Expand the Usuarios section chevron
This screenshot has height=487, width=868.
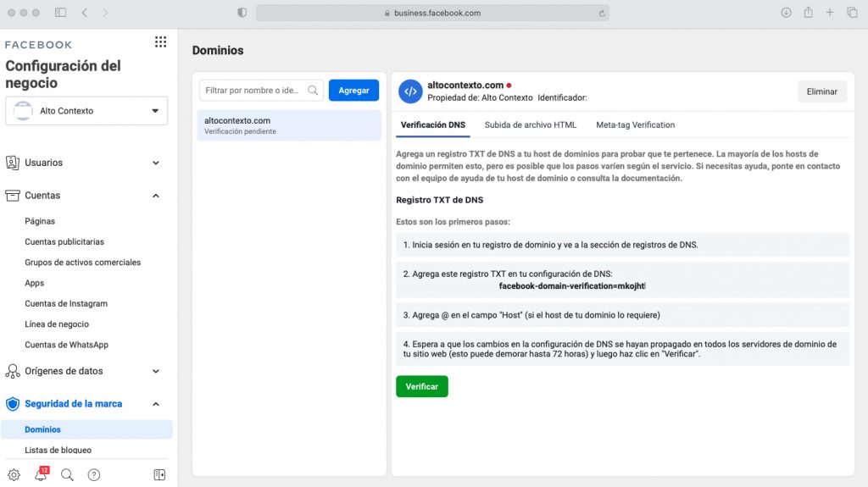pos(156,163)
